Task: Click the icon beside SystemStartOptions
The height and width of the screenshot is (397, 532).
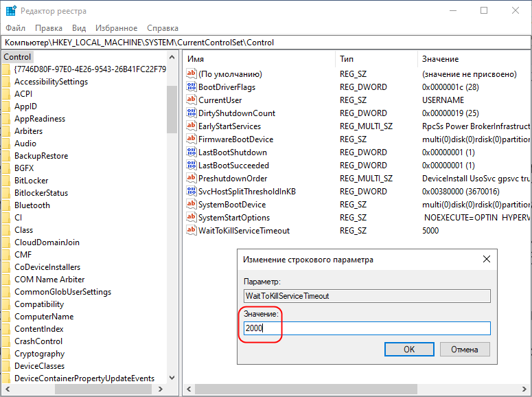Action: 192,217
